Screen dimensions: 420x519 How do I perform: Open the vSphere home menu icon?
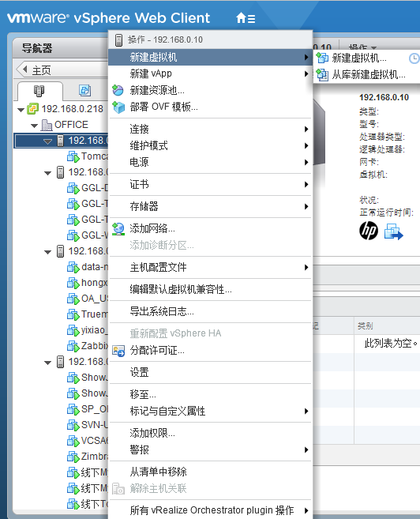tap(246, 18)
